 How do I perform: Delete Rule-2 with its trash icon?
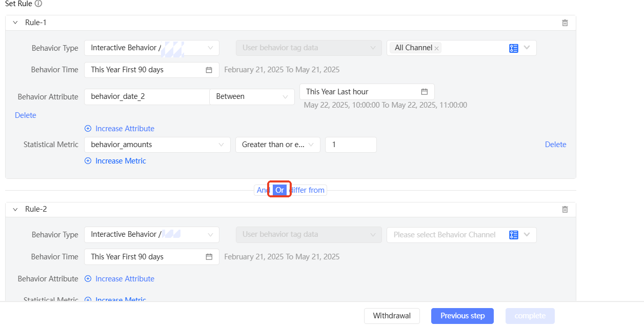tap(565, 209)
